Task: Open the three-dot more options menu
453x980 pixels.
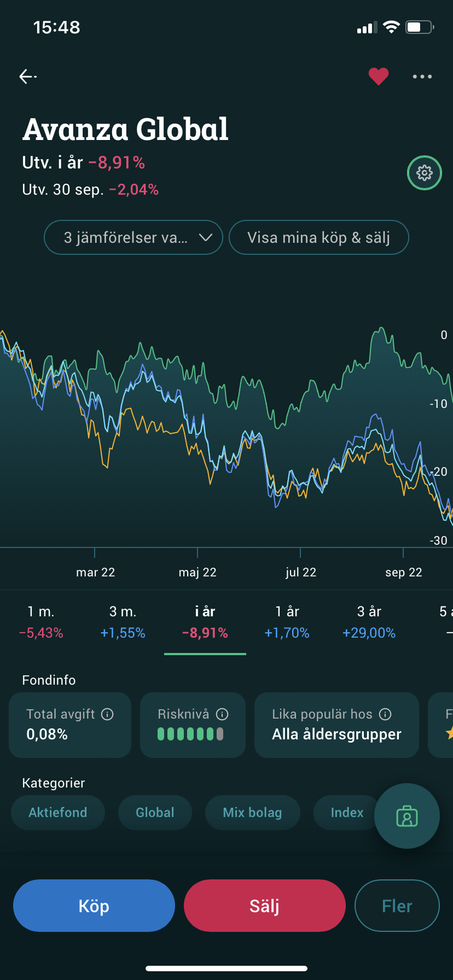Action: coord(422,77)
